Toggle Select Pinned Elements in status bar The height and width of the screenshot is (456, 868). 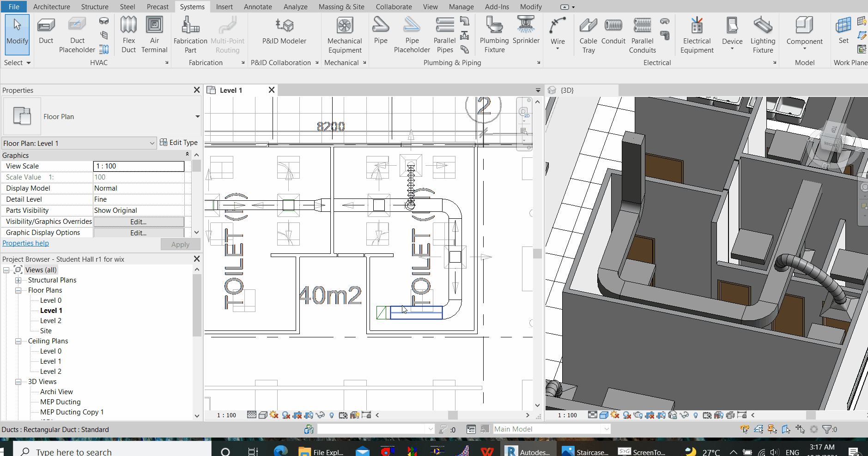pos(772,429)
